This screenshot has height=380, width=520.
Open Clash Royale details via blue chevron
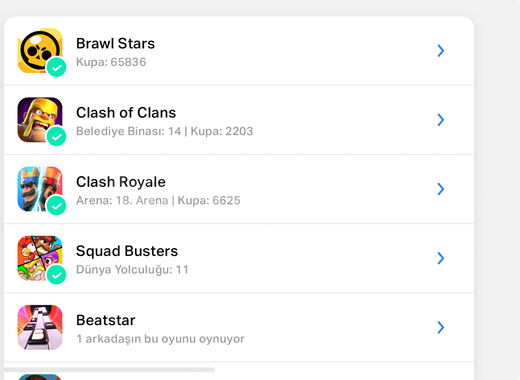coord(441,189)
